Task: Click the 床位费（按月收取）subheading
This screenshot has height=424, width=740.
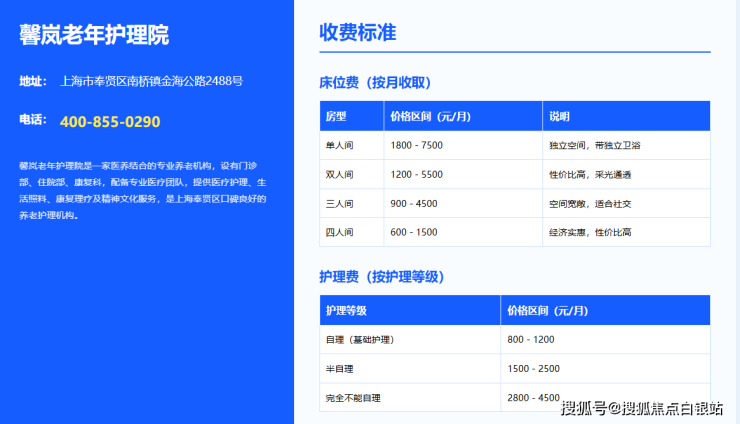Action: [x=375, y=83]
